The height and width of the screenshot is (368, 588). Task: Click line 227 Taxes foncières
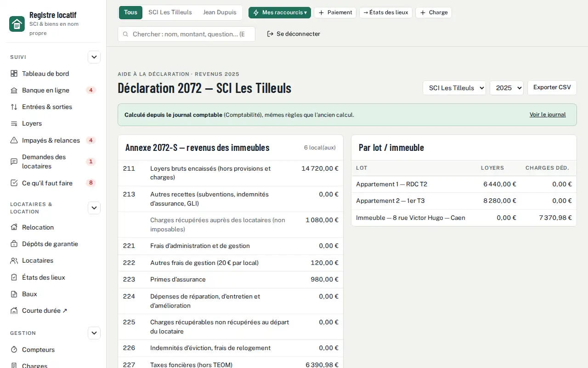(x=231, y=362)
